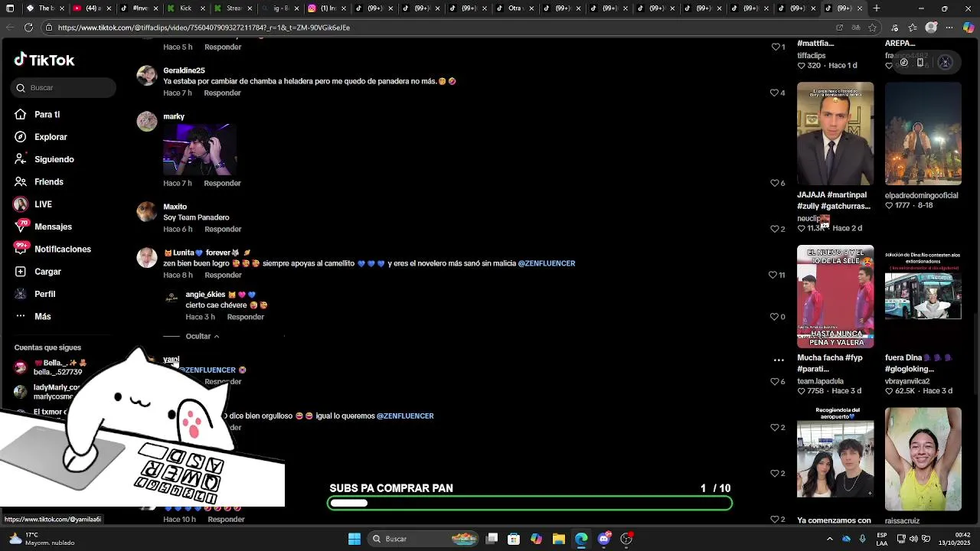Viewport: 980px width, 551px height.
Task: Like Lunita forever's comment with 11 likes
Action: coord(773,275)
